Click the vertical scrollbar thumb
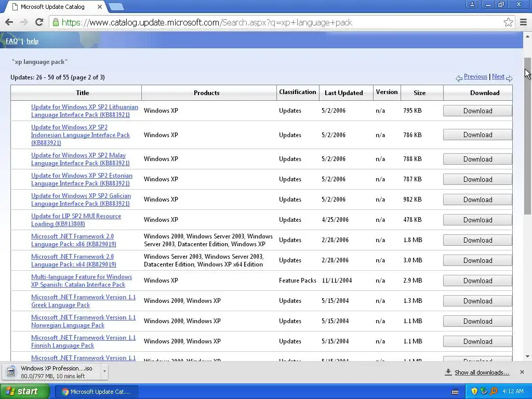Viewport: 532px width, 399px height. 527,136
